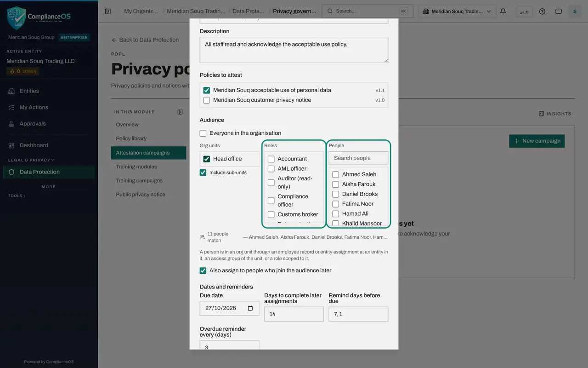Toggle the sidebar collapse icon

[x=108, y=11]
